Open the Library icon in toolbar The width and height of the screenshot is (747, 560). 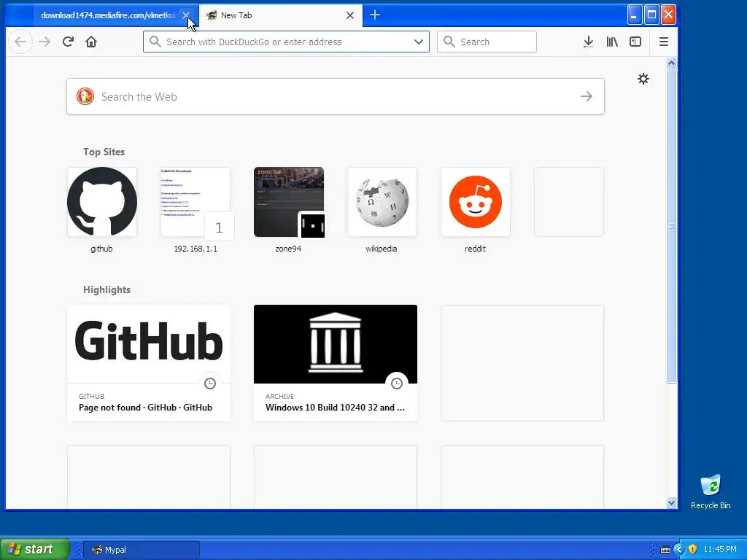point(612,42)
